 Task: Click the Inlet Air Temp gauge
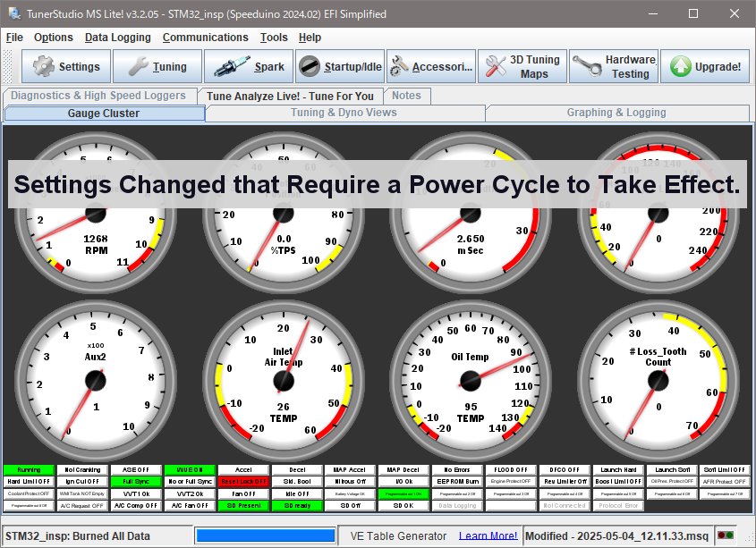click(x=283, y=381)
